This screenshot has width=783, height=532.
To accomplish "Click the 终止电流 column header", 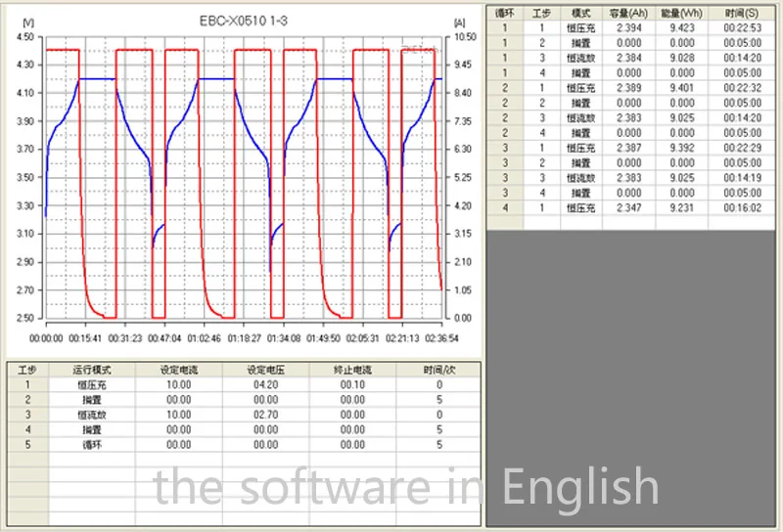I will click(352, 370).
